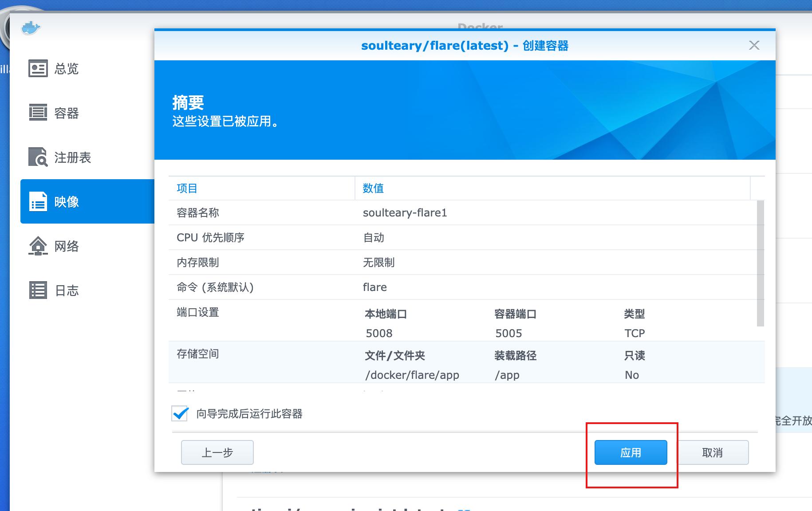Apply container settings with 应用 button
Screen dimensions: 812x511
click(x=631, y=452)
